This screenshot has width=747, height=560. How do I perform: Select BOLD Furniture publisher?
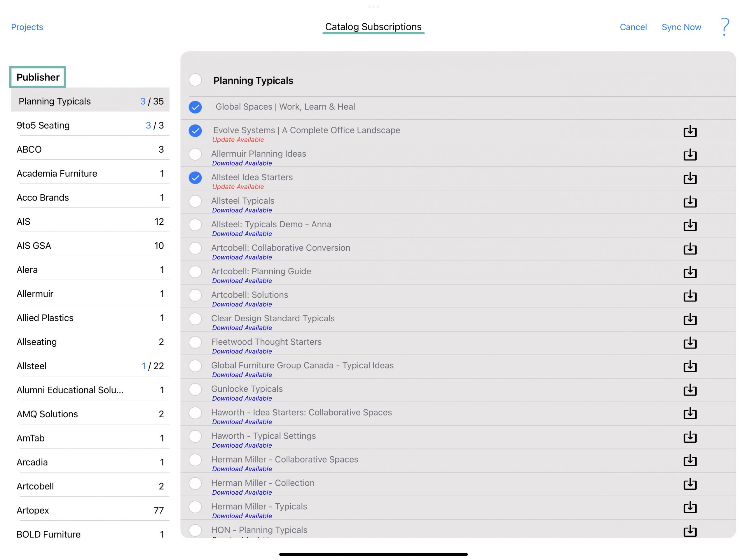point(90,534)
